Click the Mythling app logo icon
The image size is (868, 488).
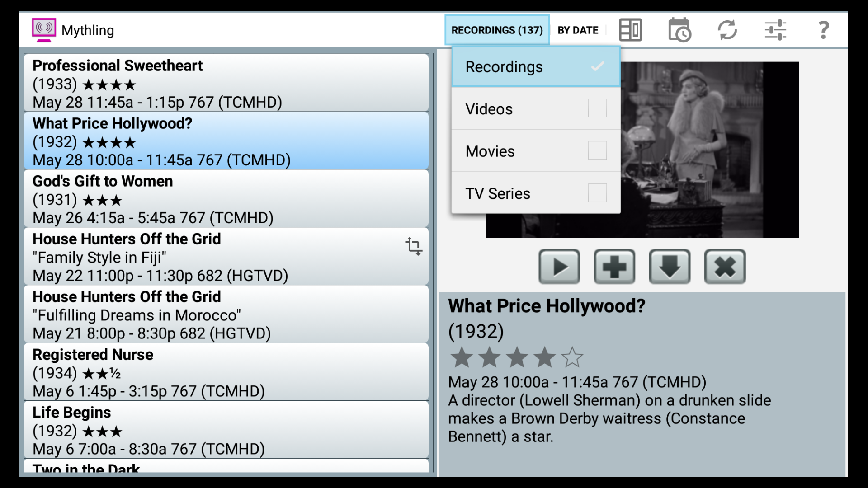44,30
